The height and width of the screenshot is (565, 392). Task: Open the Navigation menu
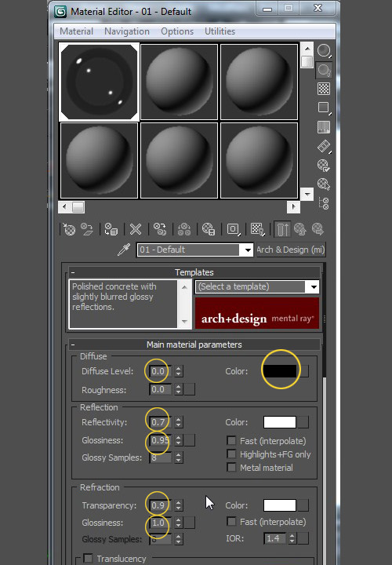127,31
